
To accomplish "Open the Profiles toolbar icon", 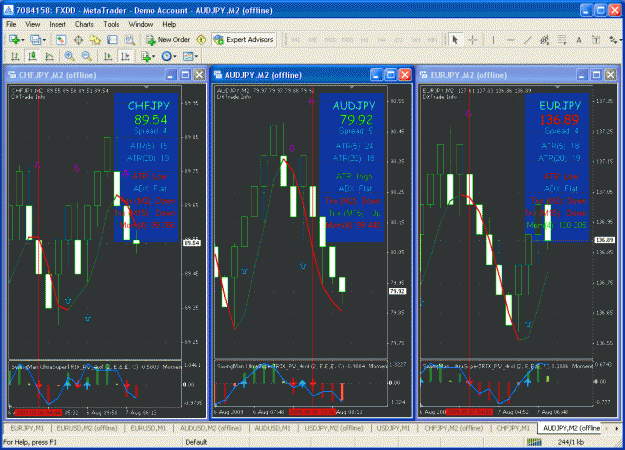I will click(x=36, y=39).
